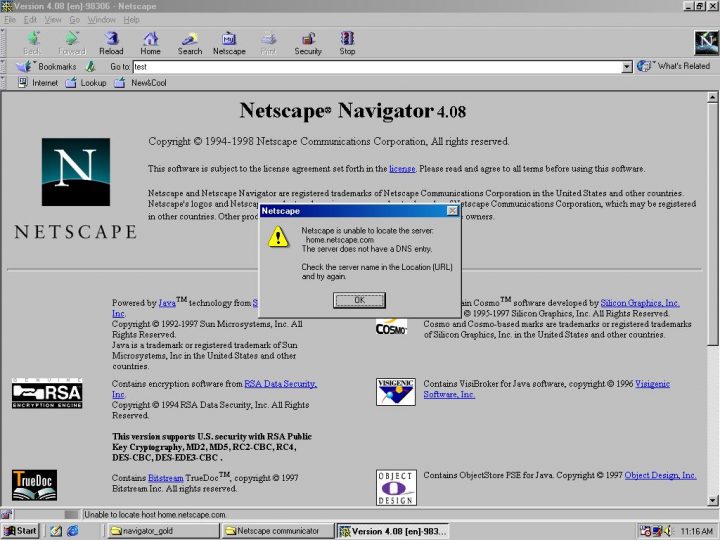
Task: Click the What's Related button
Action: (x=673, y=66)
